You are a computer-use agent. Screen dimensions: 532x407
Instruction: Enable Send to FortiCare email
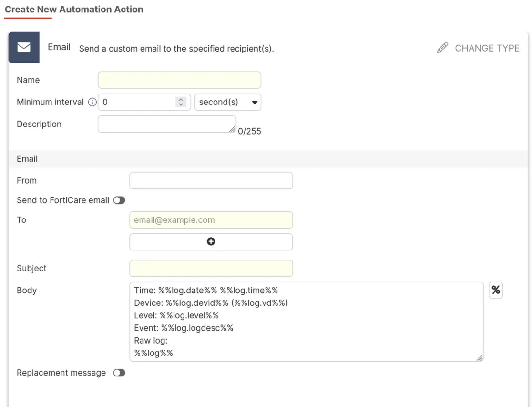pyautogui.click(x=119, y=200)
